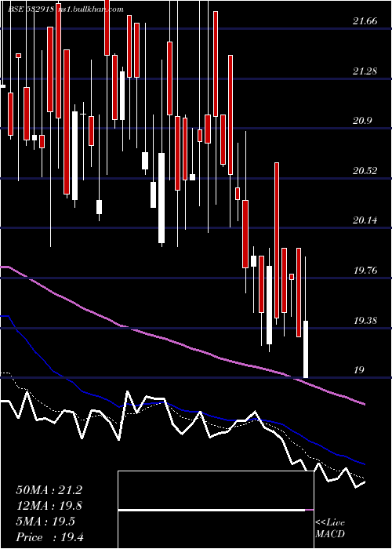Click the 12MA : 19.8 legend text
Screen dimensions: 392x549
(49, 506)
